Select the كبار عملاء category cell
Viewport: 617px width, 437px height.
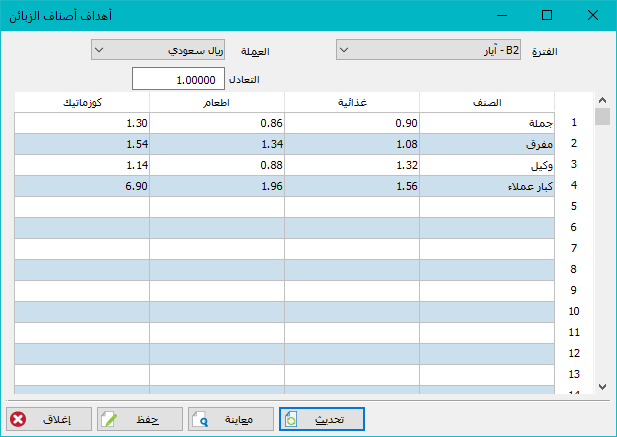487,186
